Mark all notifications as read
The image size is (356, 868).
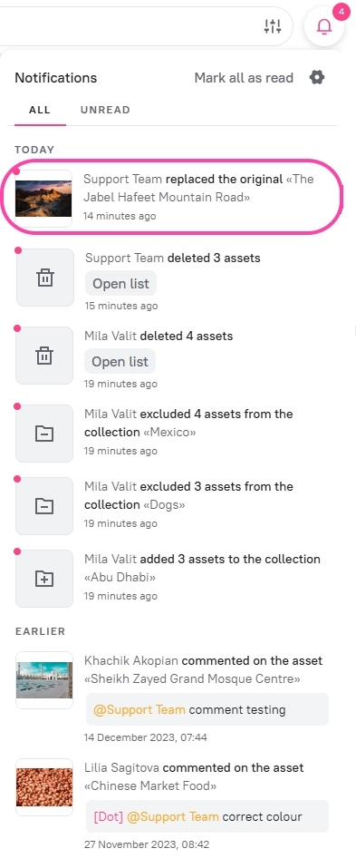(x=244, y=77)
